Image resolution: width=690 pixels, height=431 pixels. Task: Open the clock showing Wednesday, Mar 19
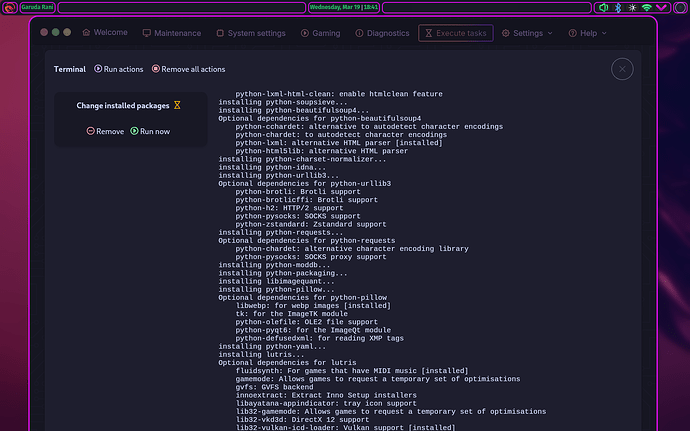click(x=344, y=7)
